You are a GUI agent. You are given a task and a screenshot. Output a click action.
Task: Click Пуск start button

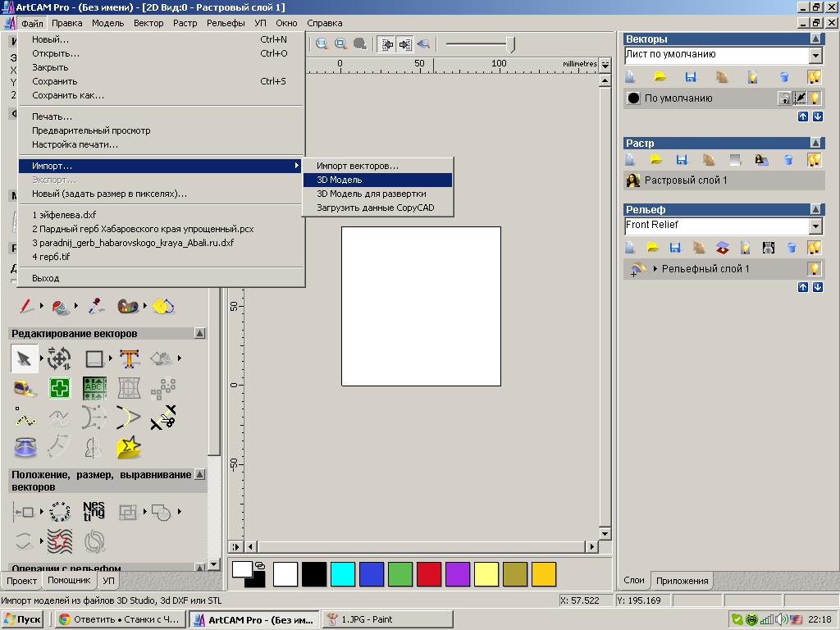pyautogui.click(x=22, y=619)
